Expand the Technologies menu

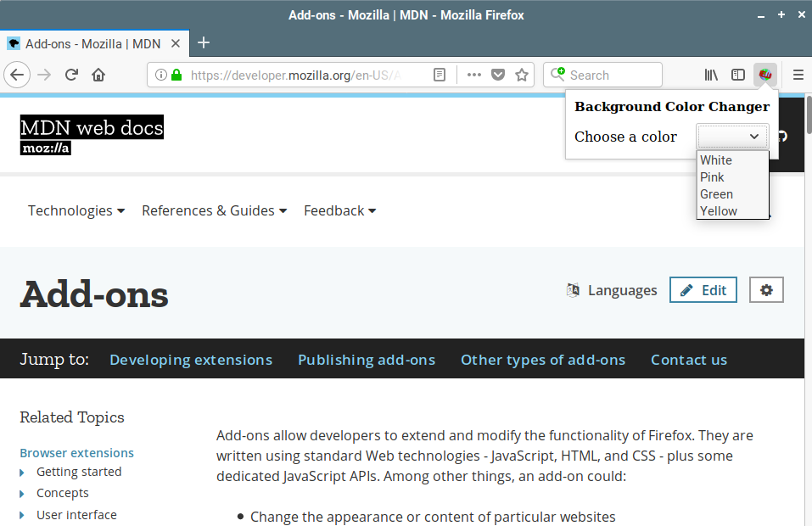pyautogui.click(x=76, y=210)
